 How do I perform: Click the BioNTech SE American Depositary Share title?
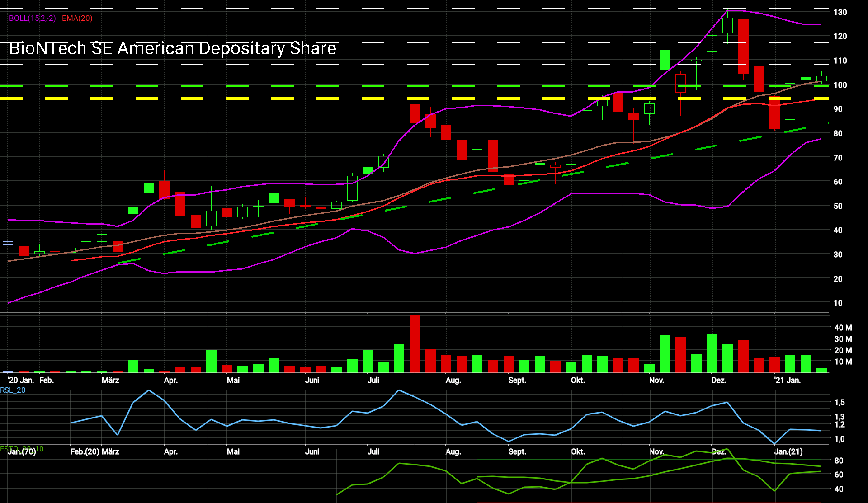point(173,48)
